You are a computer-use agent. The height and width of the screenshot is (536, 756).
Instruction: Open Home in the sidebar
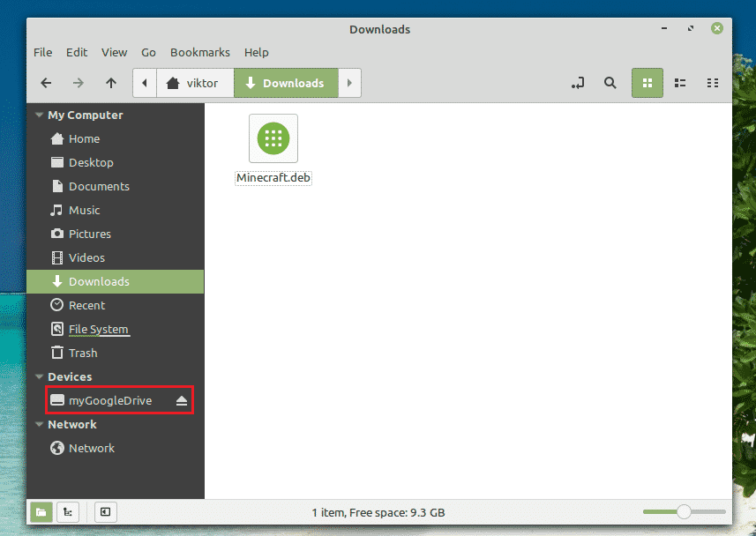(x=116, y=138)
